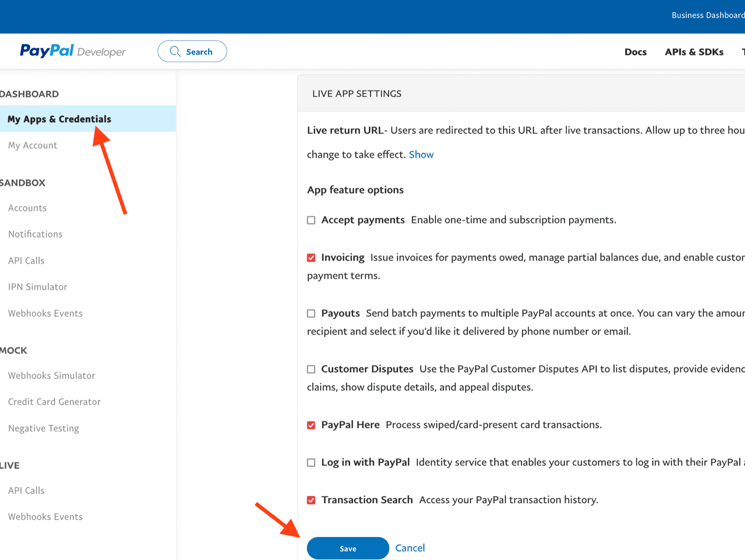
Task: Open the IPN Simulator
Action: (37, 287)
